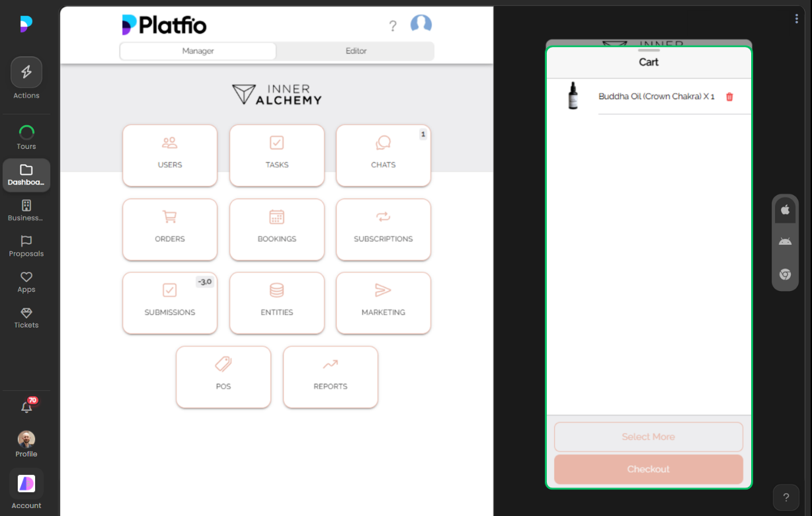The width and height of the screenshot is (812, 516).
Task: Select the Manager tab
Action: pos(198,50)
